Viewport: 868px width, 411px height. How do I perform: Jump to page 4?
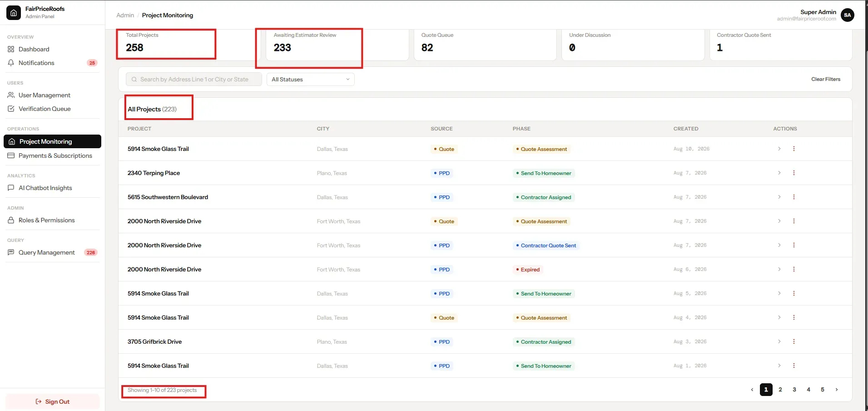click(x=808, y=390)
